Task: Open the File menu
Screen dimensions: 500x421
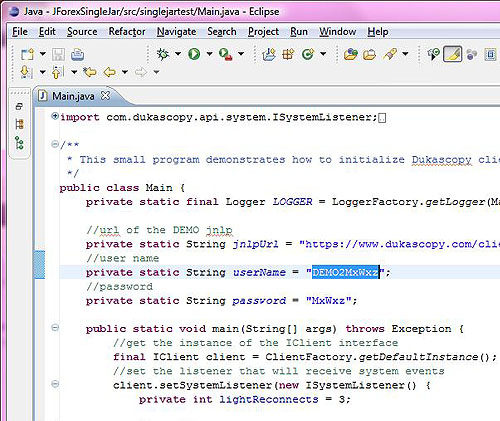Action: tap(20, 32)
